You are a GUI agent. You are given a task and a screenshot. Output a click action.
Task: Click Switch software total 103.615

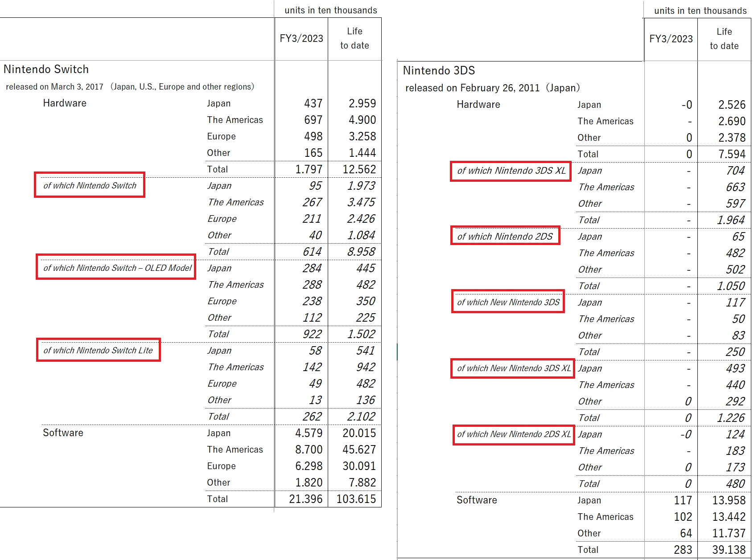[x=356, y=499]
